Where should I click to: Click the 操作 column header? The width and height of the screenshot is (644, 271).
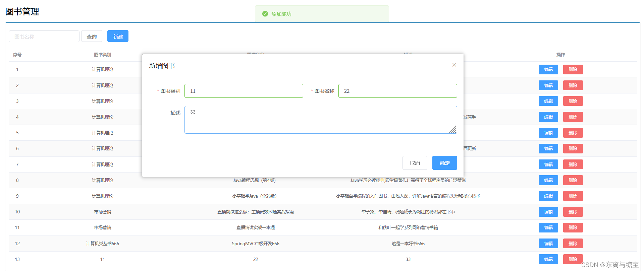coord(560,55)
